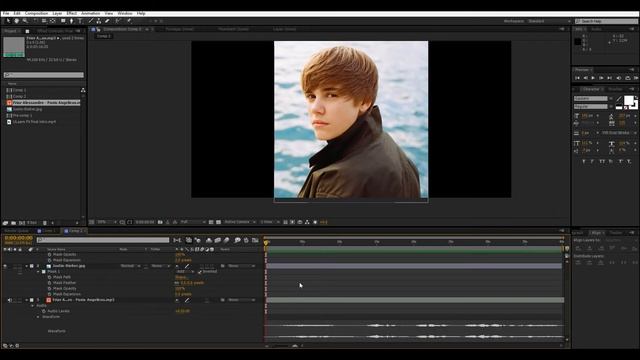
Task: Open the viewer resolution Full dropdown
Action: click(x=192, y=222)
